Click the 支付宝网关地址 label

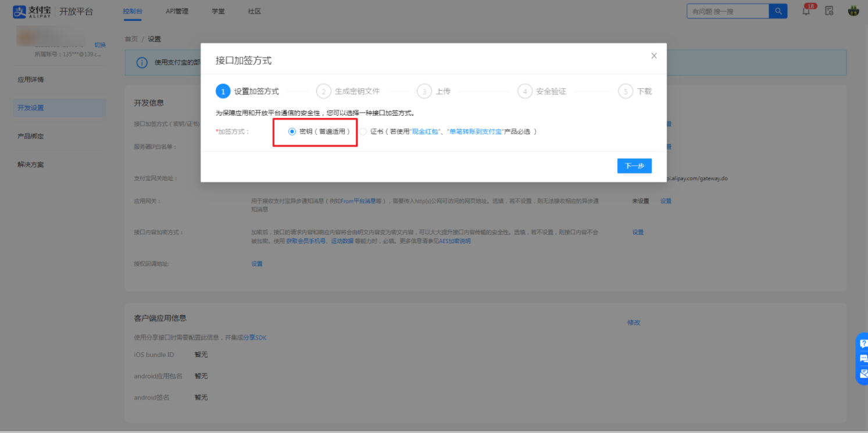(156, 178)
